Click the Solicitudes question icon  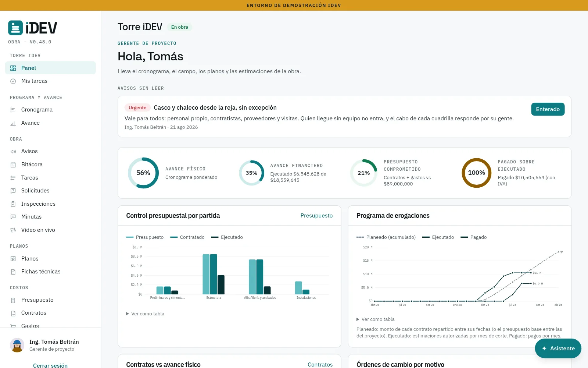[x=13, y=191]
